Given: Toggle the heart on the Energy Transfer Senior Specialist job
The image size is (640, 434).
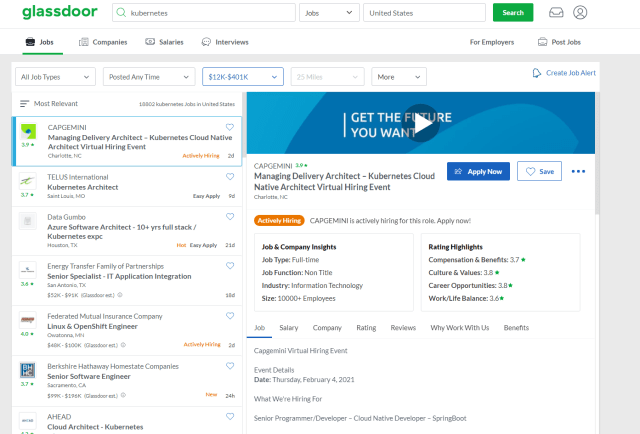Looking at the screenshot, I should point(230,265).
